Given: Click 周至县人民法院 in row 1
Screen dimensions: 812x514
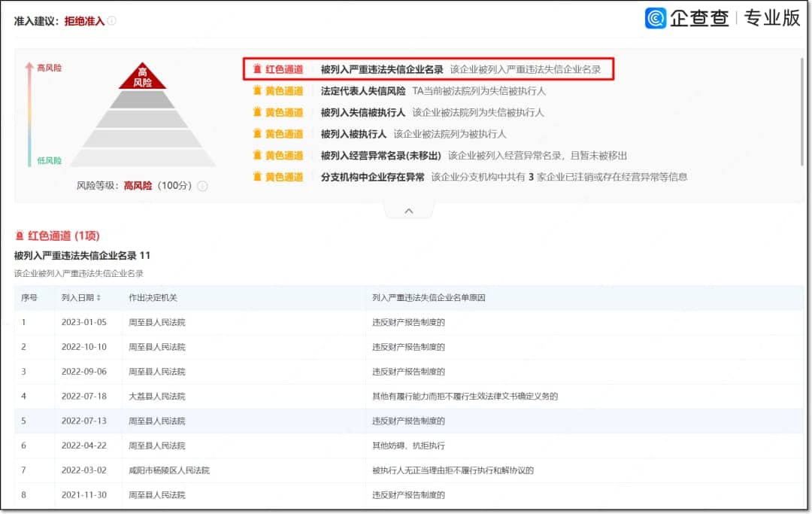Looking at the screenshot, I should click(157, 322).
